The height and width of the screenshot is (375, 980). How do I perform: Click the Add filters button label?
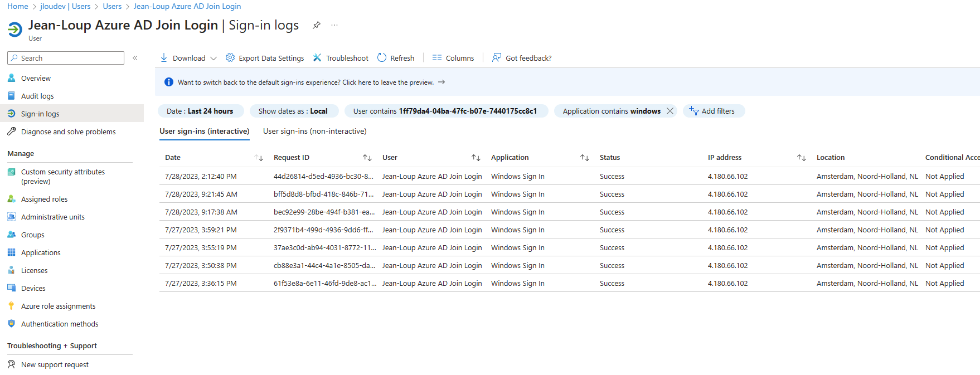(x=718, y=111)
